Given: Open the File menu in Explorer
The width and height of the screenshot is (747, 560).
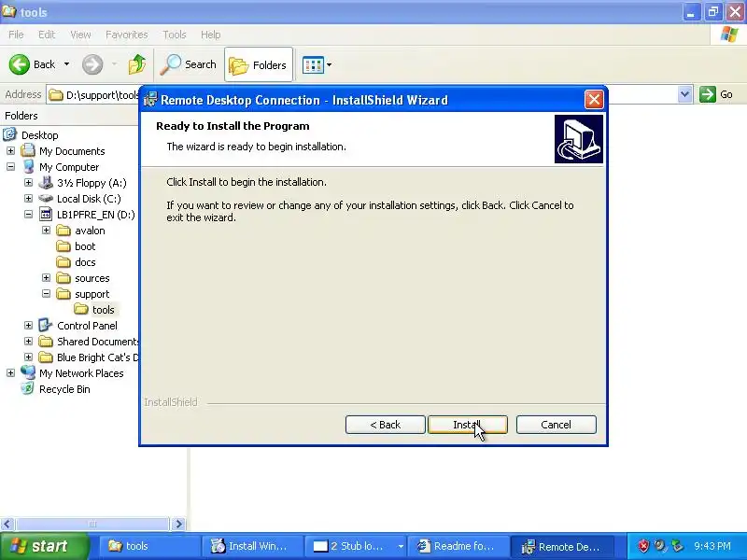Looking at the screenshot, I should (x=16, y=35).
